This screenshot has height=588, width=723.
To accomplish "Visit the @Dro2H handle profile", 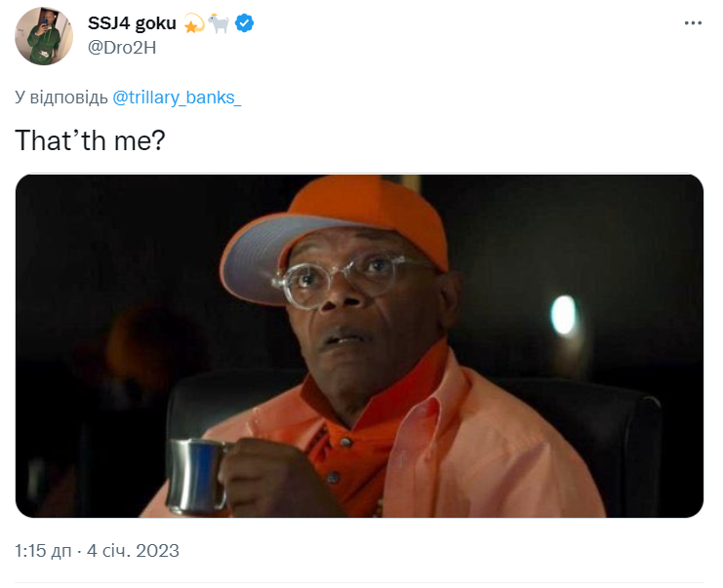I will [x=122, y=48].
